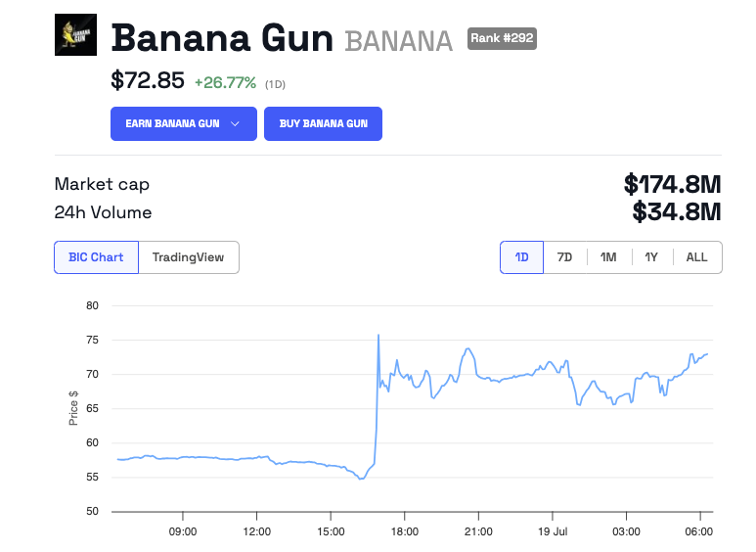Click the $174.8M market cap value
This screenshot has width=756, height=552.
tap(672, 184)
